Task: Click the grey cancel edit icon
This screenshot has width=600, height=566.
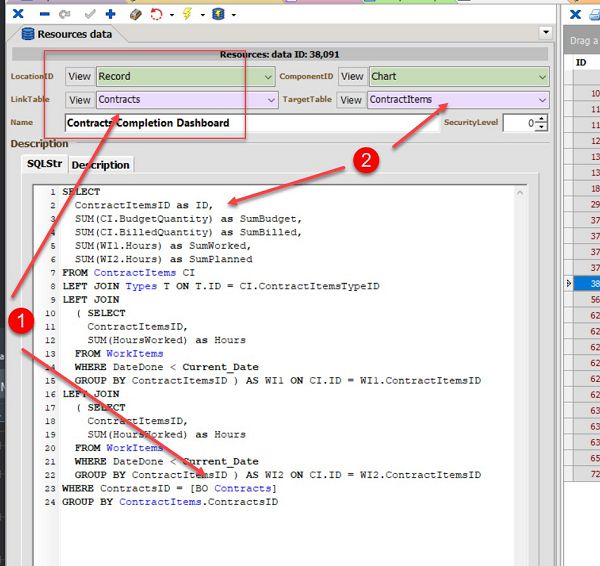Action: pyautogui.click(x=65, y=15)
